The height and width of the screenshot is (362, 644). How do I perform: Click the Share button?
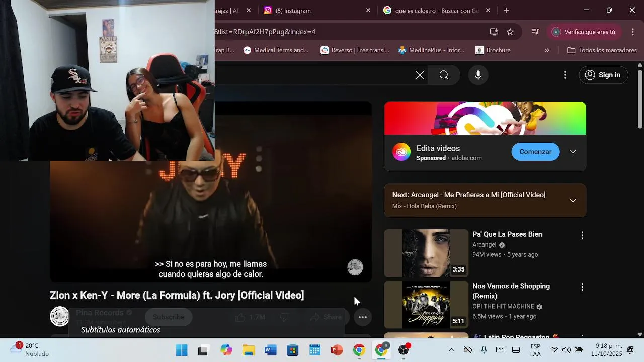click(x=326, y=317)
